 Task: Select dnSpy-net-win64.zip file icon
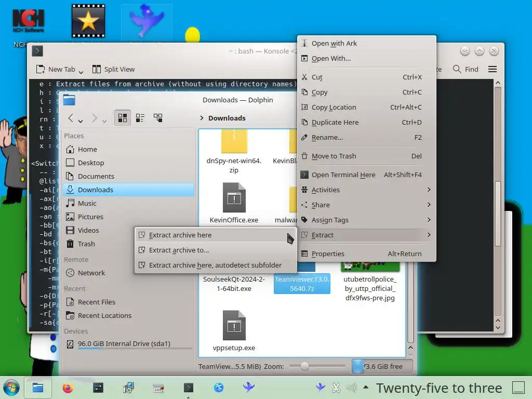click(234, 142)
